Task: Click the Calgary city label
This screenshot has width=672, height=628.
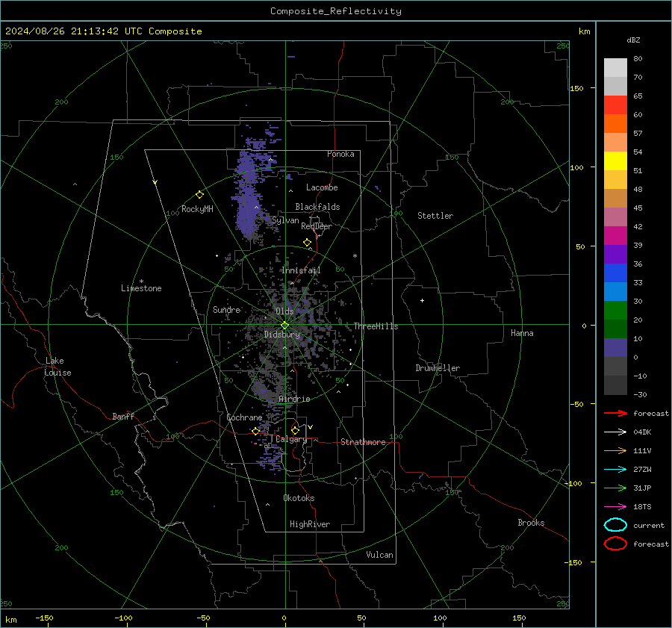Action: point(291,439)
